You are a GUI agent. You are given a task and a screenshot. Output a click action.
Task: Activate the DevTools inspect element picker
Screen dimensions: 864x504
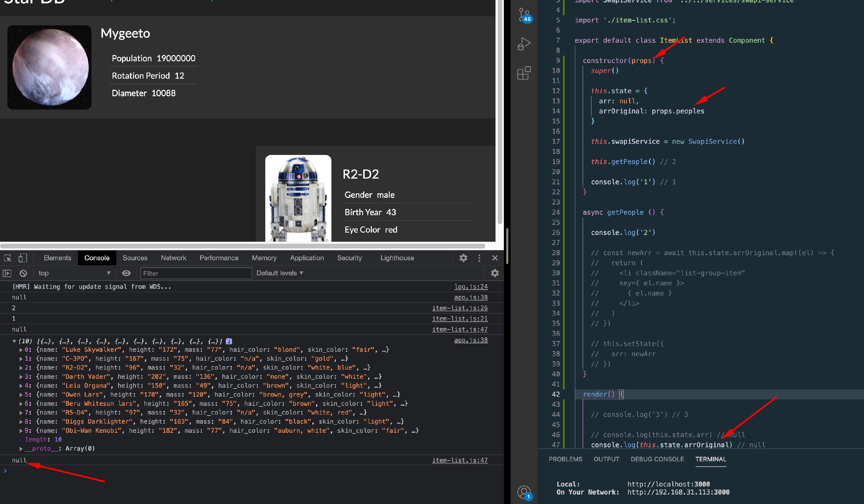point(7,258)
